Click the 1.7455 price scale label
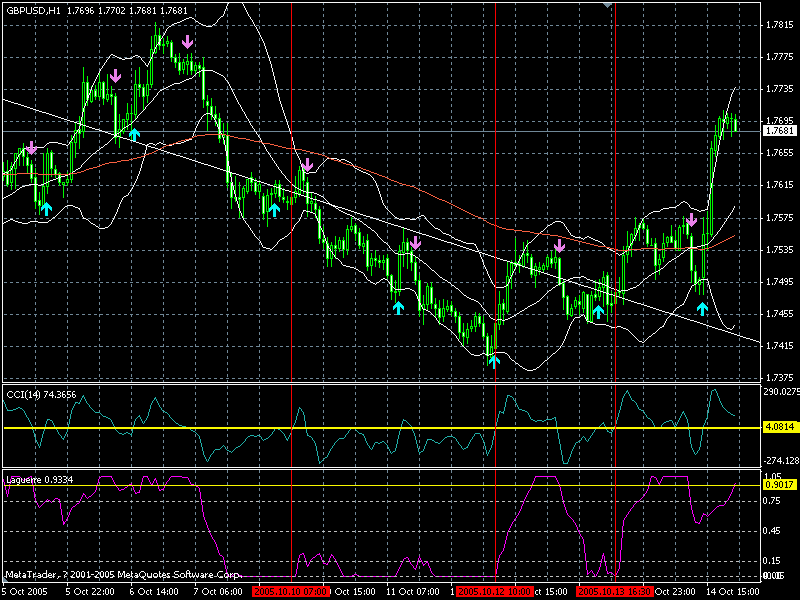 (780, 314)
